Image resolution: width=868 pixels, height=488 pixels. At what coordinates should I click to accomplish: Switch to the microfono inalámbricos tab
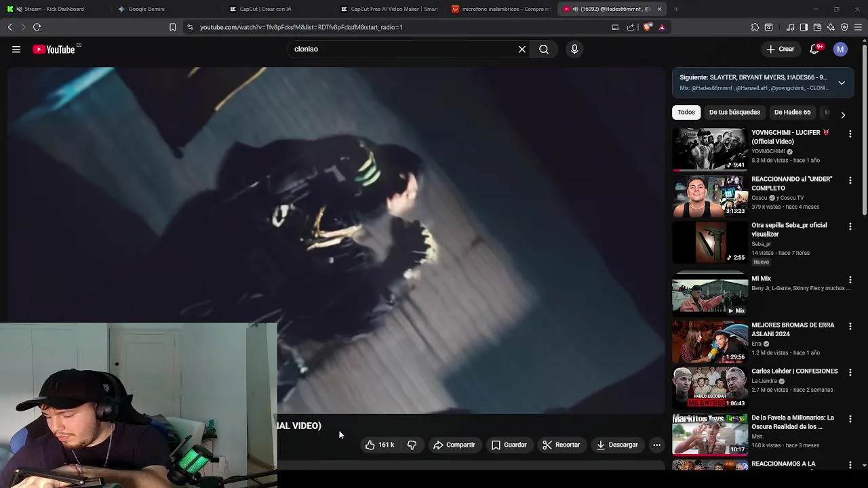tap(502, 9)
